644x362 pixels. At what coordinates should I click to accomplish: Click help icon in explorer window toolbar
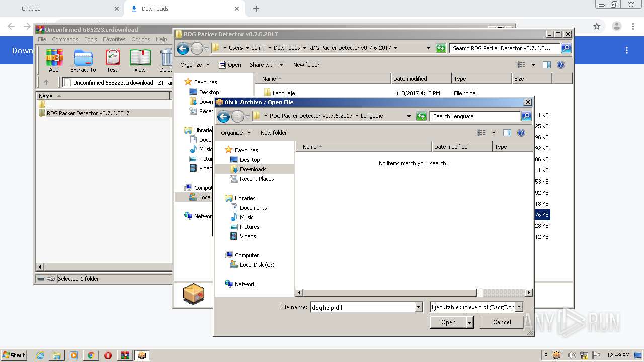pos(561,65)
